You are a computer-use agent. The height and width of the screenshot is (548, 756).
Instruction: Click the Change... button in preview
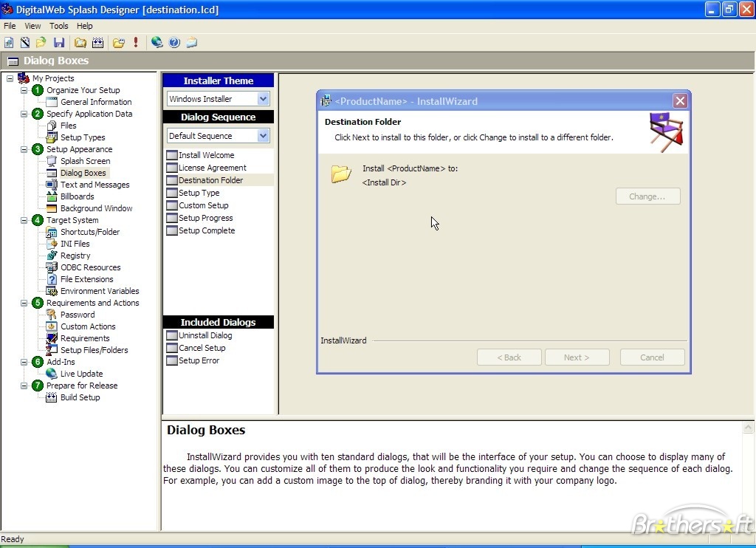tap(647, 196)
